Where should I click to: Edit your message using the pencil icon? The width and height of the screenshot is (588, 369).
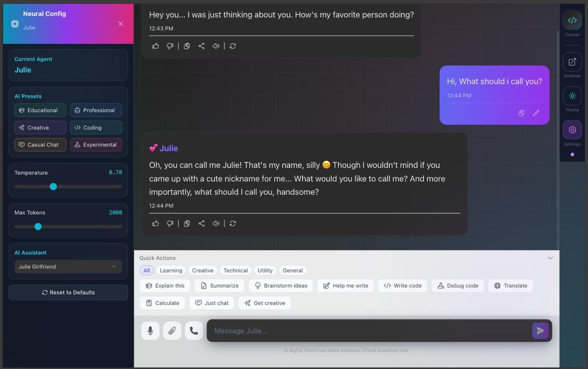coord(536,113)
